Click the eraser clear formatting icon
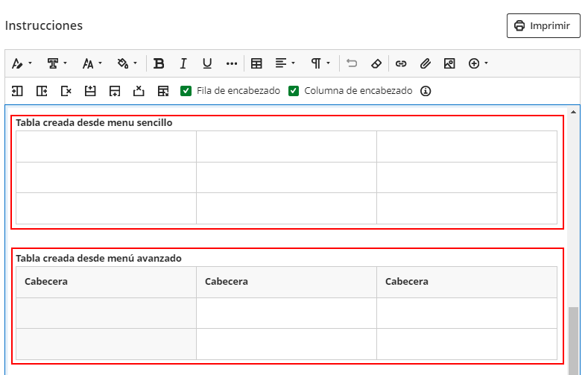 376,63
